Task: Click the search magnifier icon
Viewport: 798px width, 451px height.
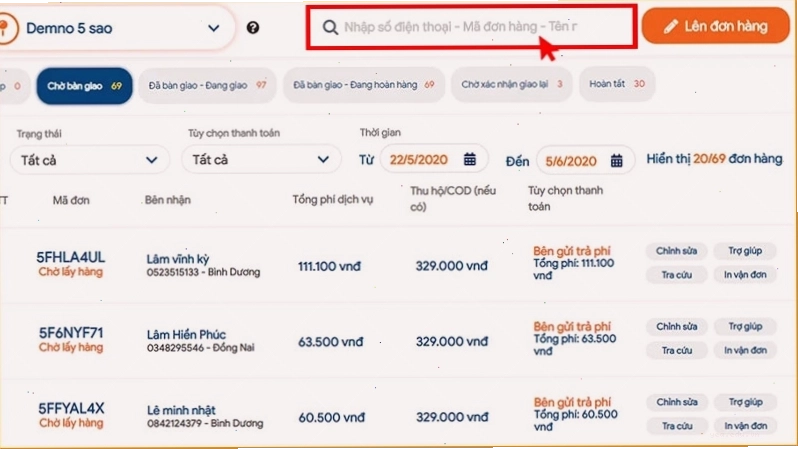Action: [330, 27]
